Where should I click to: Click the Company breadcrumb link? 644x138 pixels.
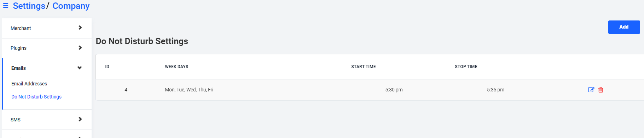[x=71, y=6]
